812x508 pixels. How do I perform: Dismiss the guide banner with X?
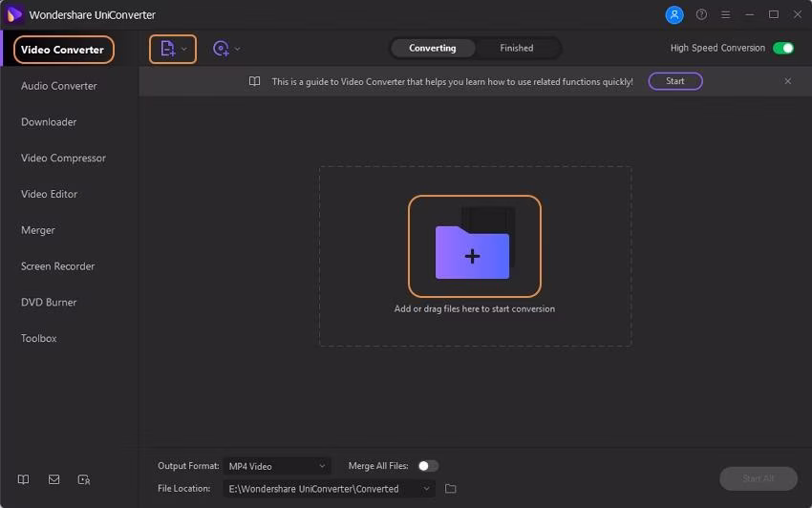(788, 81)
